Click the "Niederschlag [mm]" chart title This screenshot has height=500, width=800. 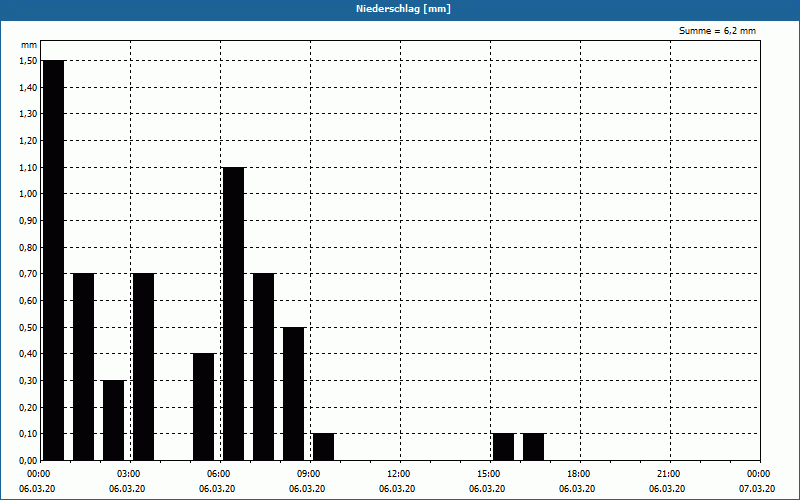coord(403,9)
